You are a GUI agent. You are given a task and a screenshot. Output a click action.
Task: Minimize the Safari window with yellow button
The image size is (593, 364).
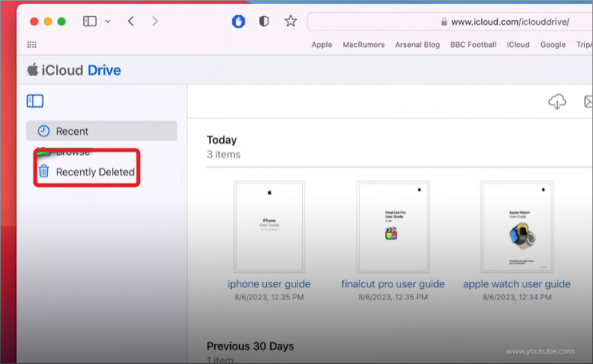point(48,22)
